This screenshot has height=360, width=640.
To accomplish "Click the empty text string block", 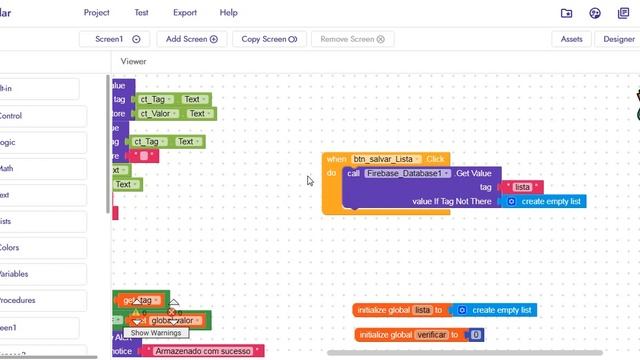I will 144,156.
